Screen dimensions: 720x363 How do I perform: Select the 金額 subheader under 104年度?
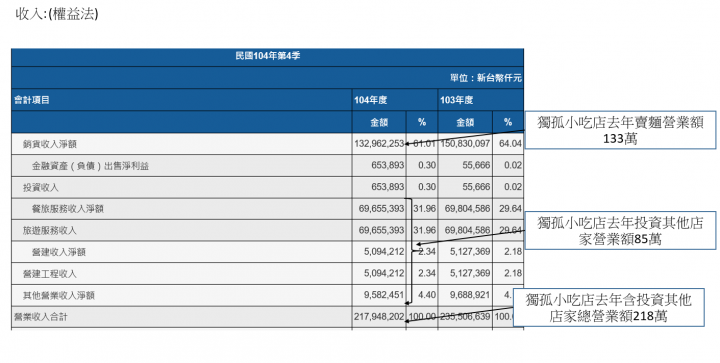click(379, 122)
